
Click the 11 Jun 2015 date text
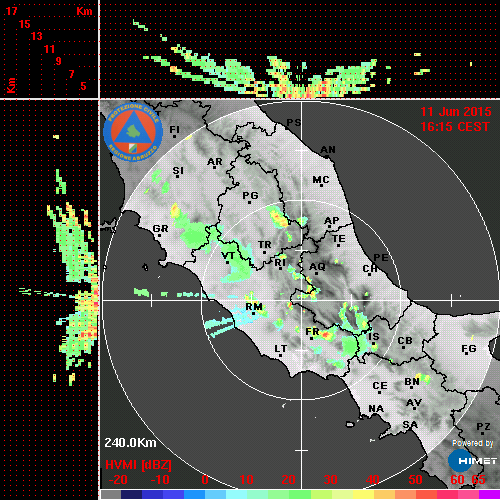pyautogui.click(x=456, y=112)
